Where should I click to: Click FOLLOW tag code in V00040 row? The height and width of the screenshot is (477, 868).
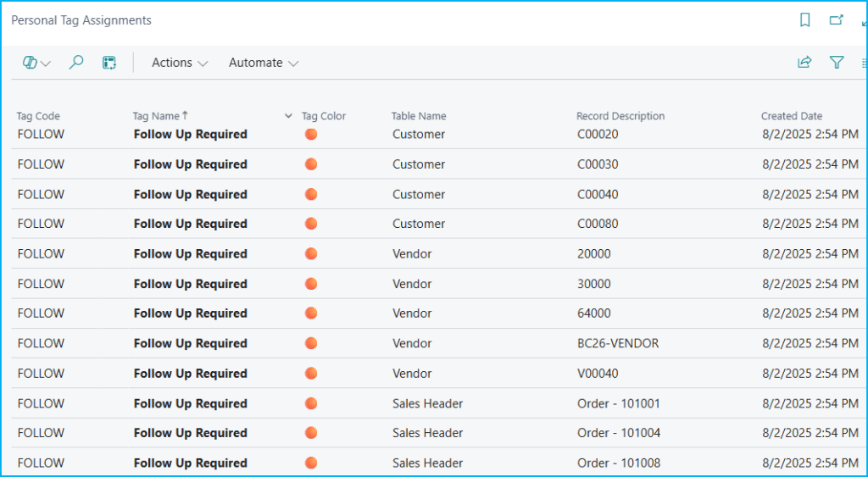(x=41, y=374)
